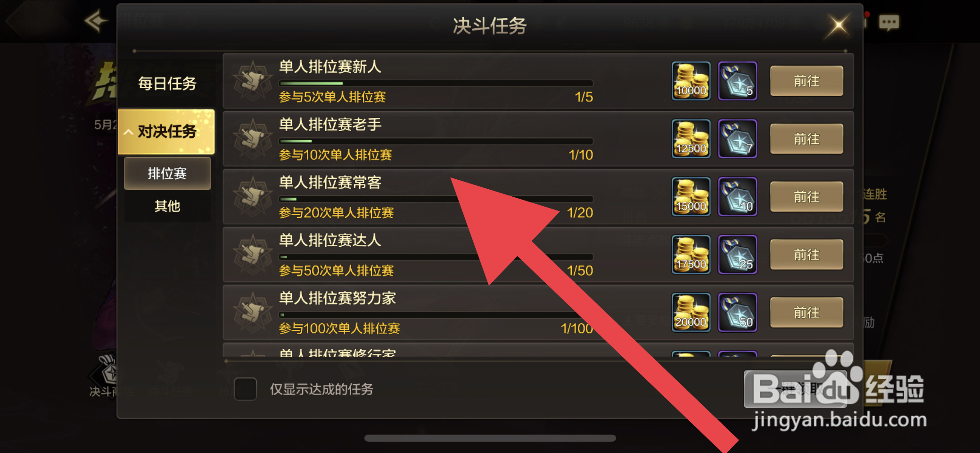Open the 每日任务 tab

click(x=167, y=84)
